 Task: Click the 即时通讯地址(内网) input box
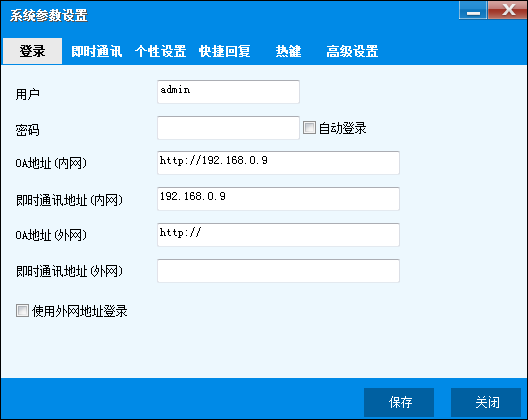click(x=278, y=199)
